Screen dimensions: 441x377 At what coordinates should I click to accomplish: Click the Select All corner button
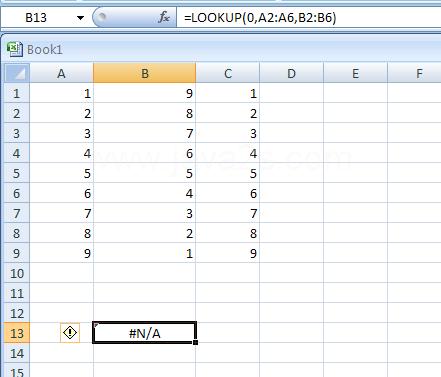pyautogui.click(x=17, y=73)
